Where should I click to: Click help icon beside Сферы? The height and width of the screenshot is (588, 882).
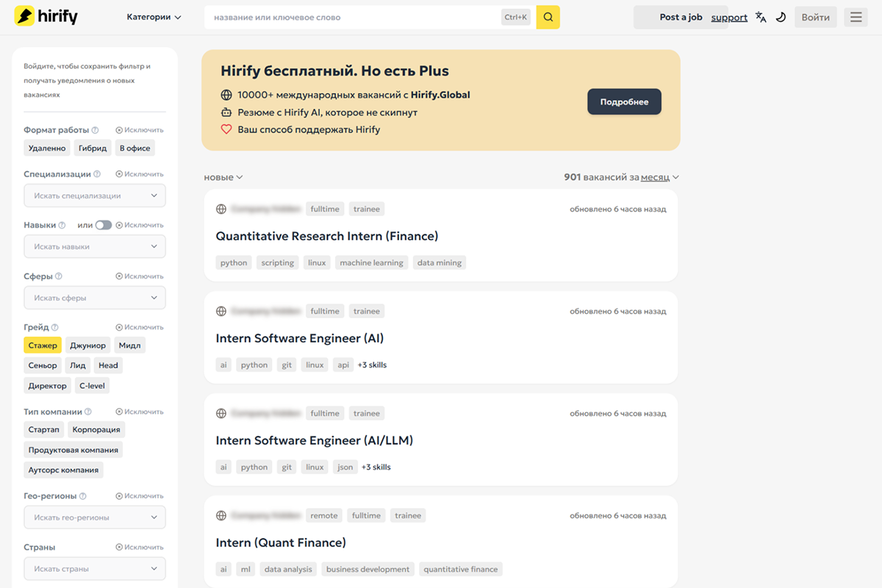(x=59, y=276)
